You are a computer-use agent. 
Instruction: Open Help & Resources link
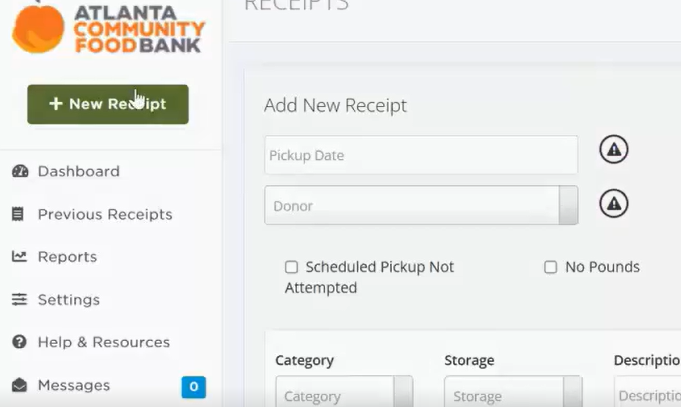103,342
